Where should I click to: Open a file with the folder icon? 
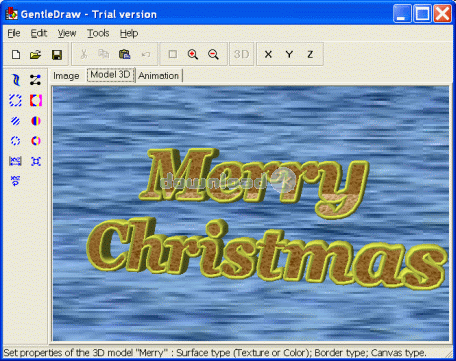36,54
